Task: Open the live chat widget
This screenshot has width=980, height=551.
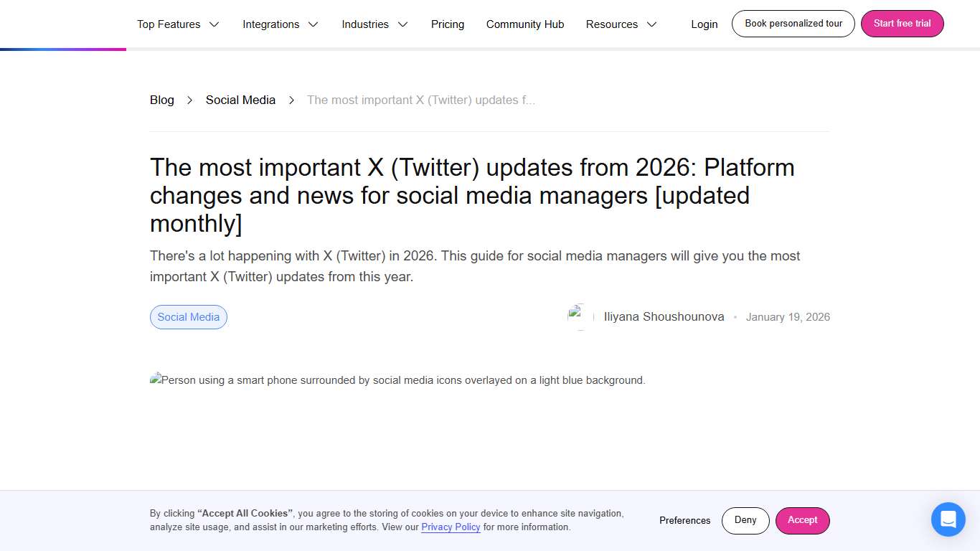Action: [948, 519]
